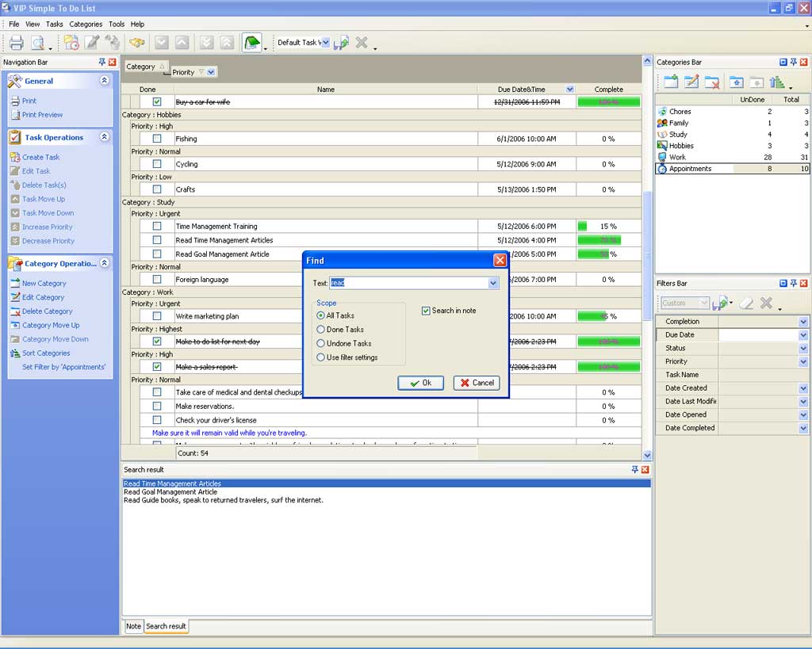Uncheck the Search in note checkbox
Viewport: 812px width, 649px height.
(x=426, y=311)
